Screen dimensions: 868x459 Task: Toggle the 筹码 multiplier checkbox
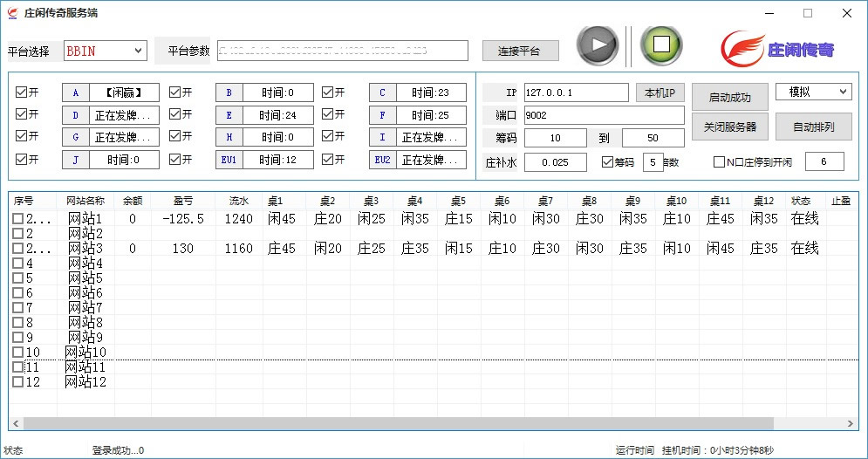(x=608, y=161)
